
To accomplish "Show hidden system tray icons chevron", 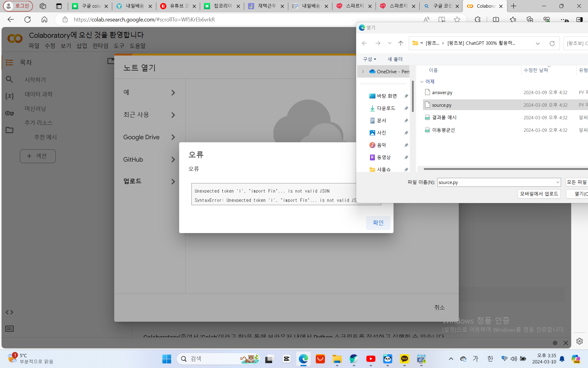I will point(451,359).
